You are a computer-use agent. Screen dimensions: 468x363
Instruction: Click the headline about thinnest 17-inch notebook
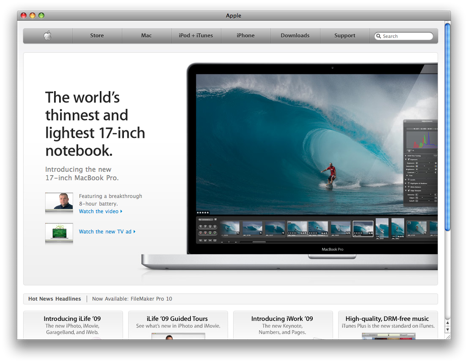95,124
